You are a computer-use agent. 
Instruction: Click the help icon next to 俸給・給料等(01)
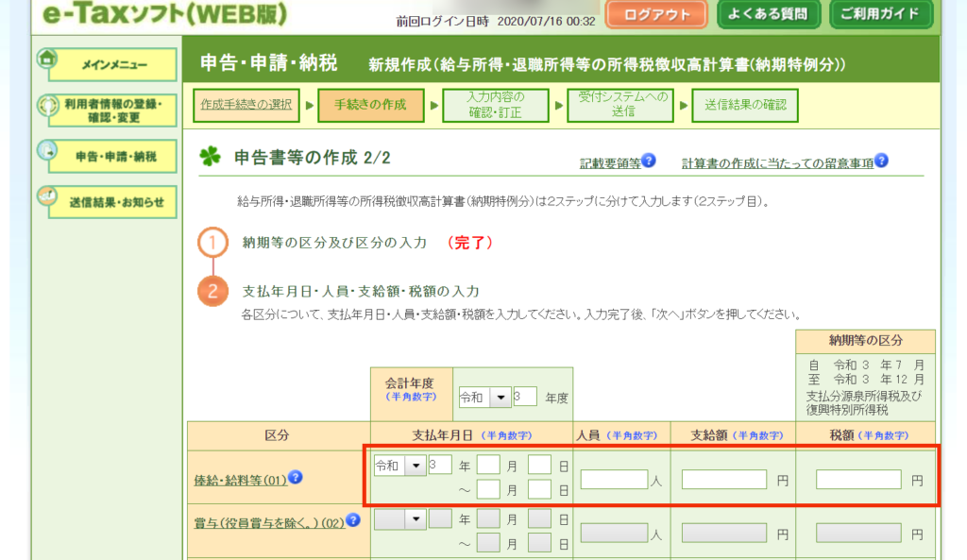coord(296,478)
